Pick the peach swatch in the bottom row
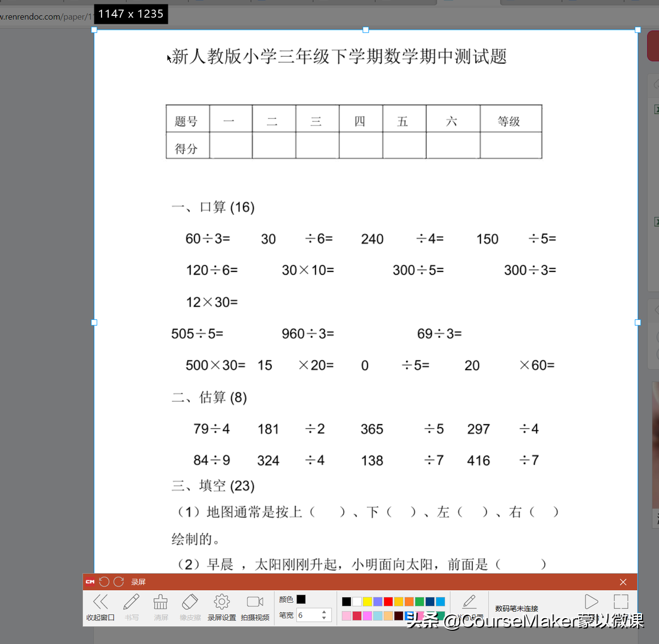Image resolution: width=659 pixels, height=644 pixels. click(x=388, y=616)
